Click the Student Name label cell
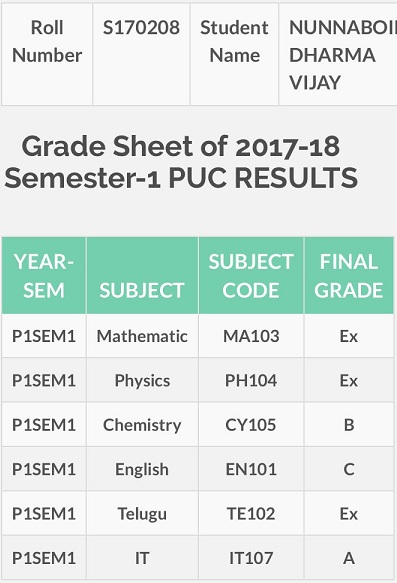 point(234,54)
